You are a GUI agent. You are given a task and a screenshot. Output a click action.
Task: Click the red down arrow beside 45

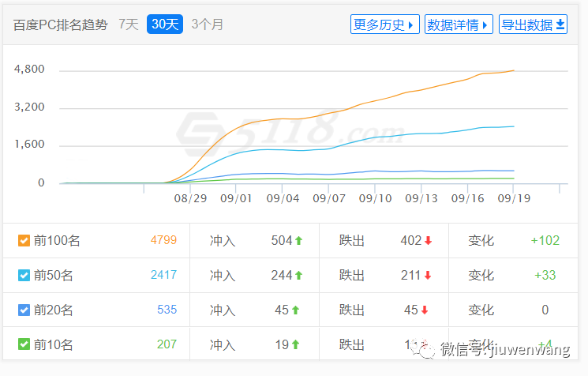[x=425, y=310]
